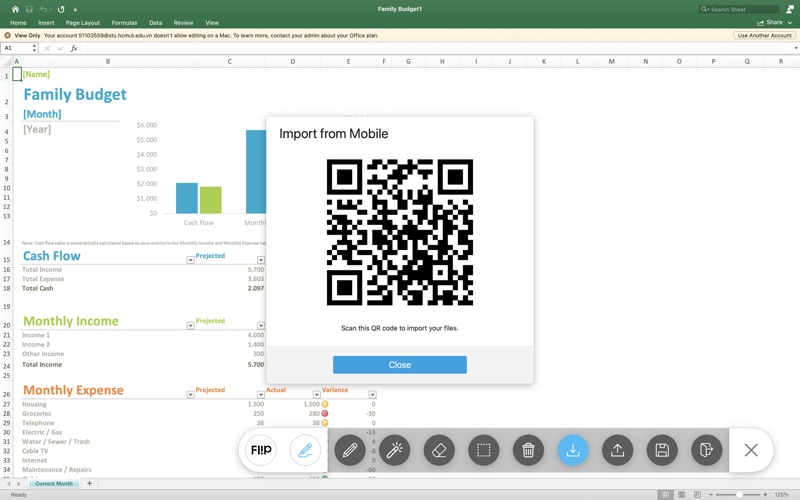
Task: Click the A1 Name Box
Action: tap(16, 48)
